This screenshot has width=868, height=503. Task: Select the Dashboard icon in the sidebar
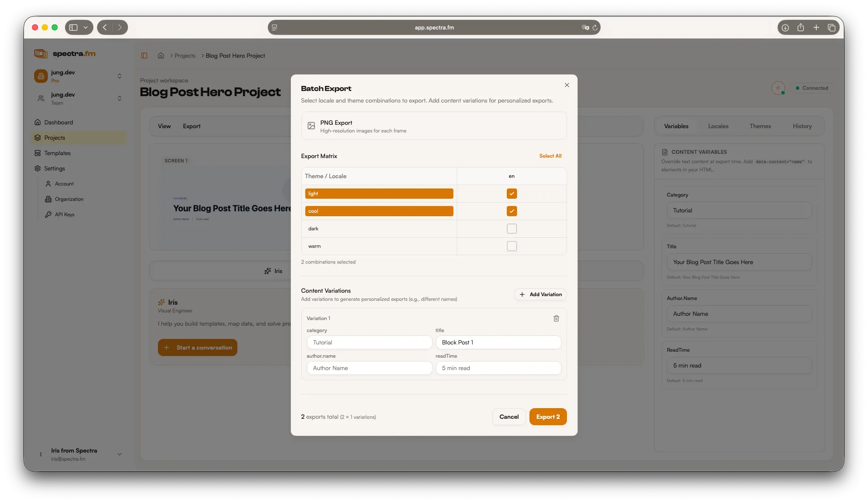point(38,122)
